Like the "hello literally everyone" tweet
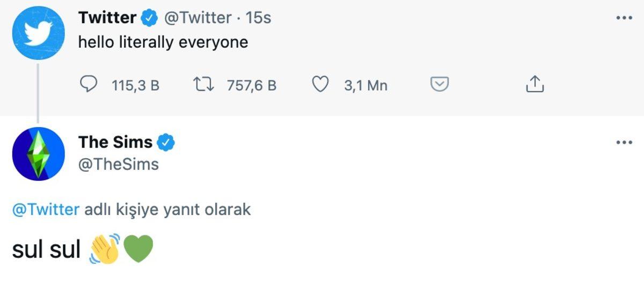The image size is (644, 281). [320, 85]
